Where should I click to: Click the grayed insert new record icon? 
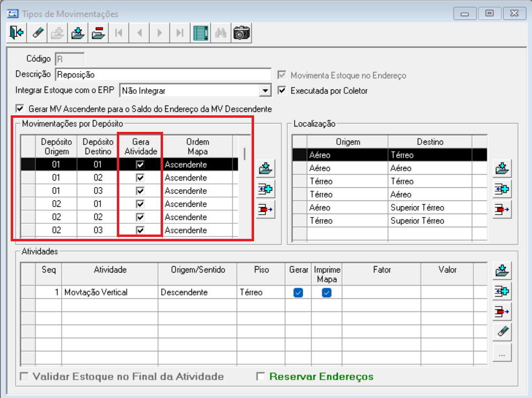tap(58, 33)
